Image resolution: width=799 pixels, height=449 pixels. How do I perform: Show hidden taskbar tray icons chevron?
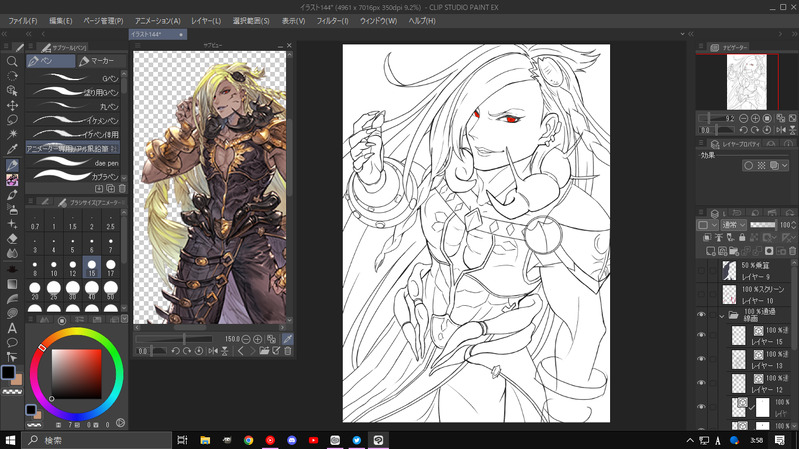pyautogui.click(x=690, y=440)
